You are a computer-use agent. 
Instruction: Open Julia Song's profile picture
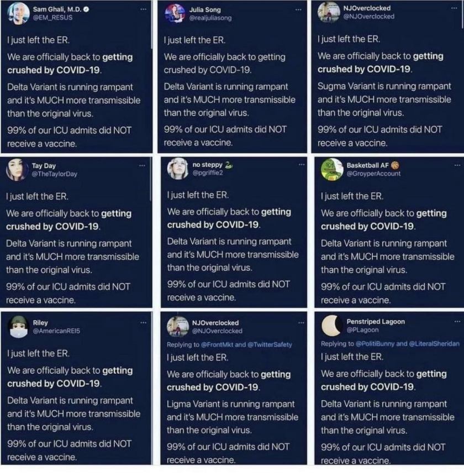[x=175, y=13]
